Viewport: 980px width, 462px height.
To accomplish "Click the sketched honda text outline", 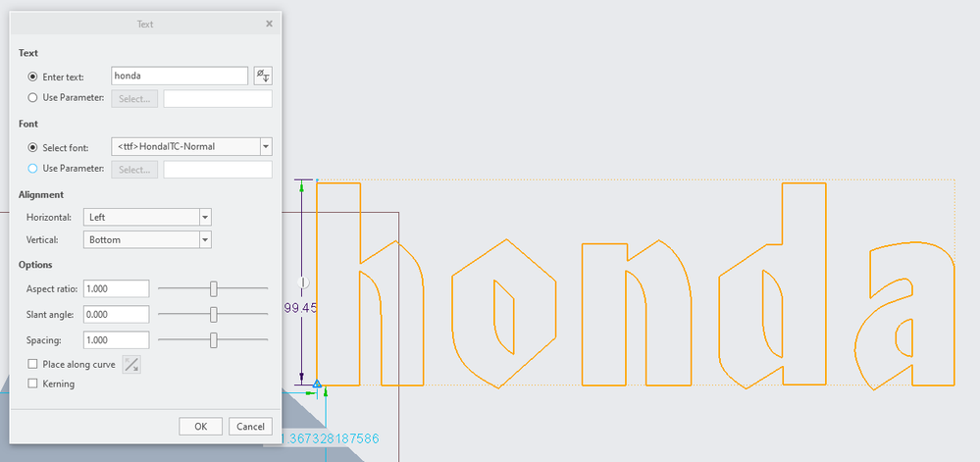I will (x=636, y=285).
